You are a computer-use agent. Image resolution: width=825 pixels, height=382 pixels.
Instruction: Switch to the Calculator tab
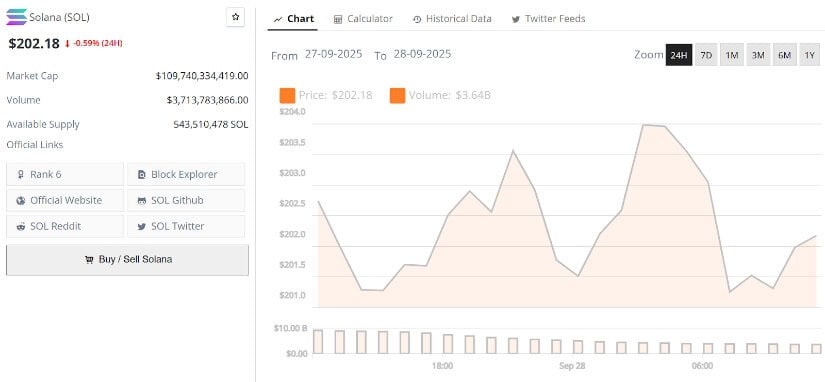tap(363, 19)
